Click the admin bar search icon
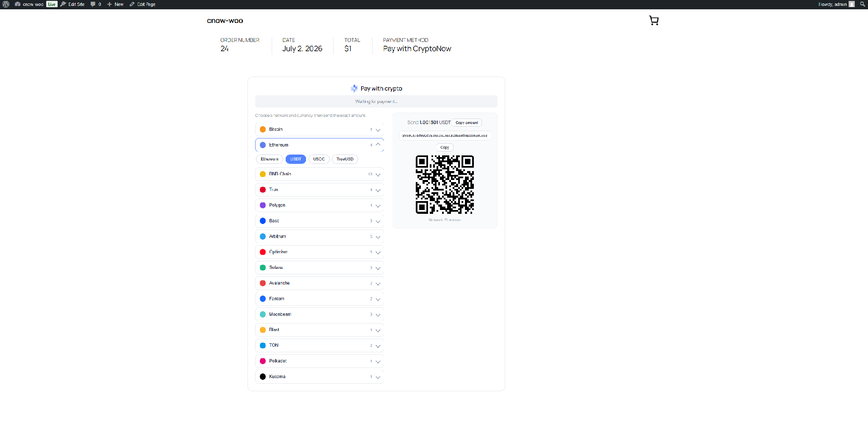The image size is (868, 445). tap(862, 4)
